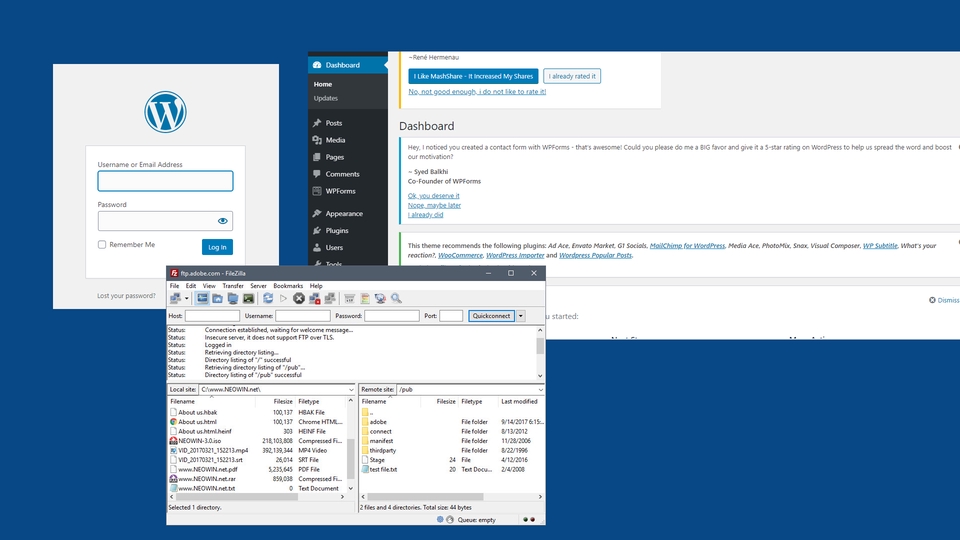Expand the Local site path dropdown
This screenshot has height=540, width=960.
[351, 389]
